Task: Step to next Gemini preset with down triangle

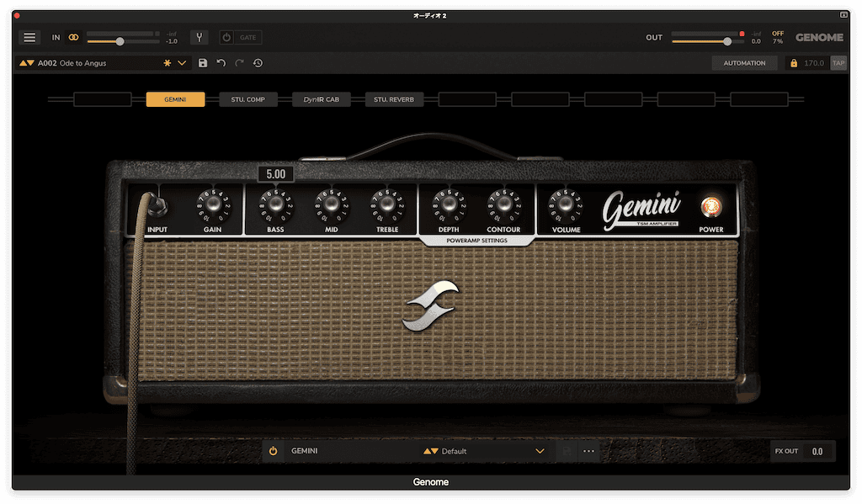Action: (435, 451)
